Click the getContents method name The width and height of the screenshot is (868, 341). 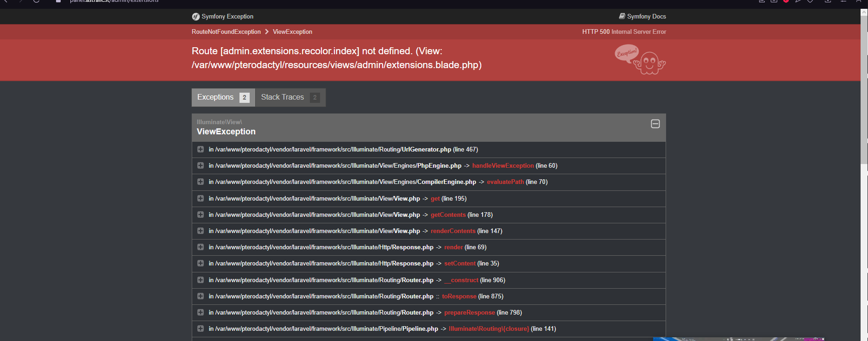(x=448, y=215)
